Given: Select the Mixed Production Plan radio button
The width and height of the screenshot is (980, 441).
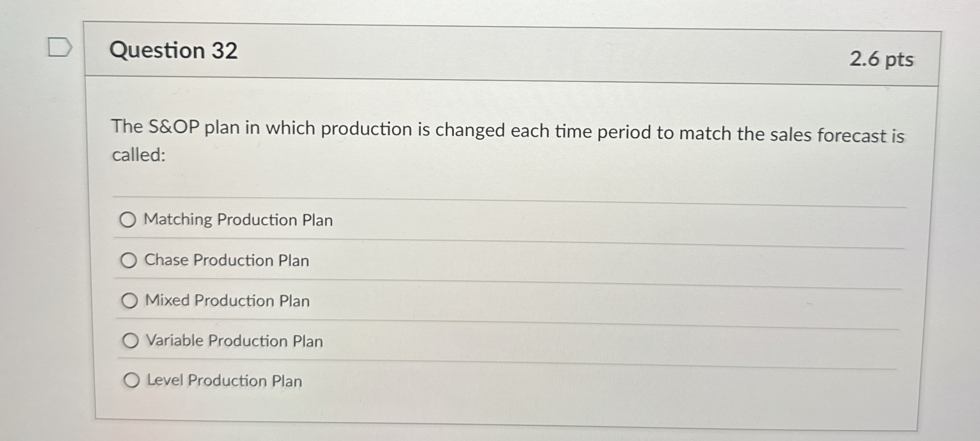Looking at the screenshot, I should pyautogui.click(x=130, y=301).
